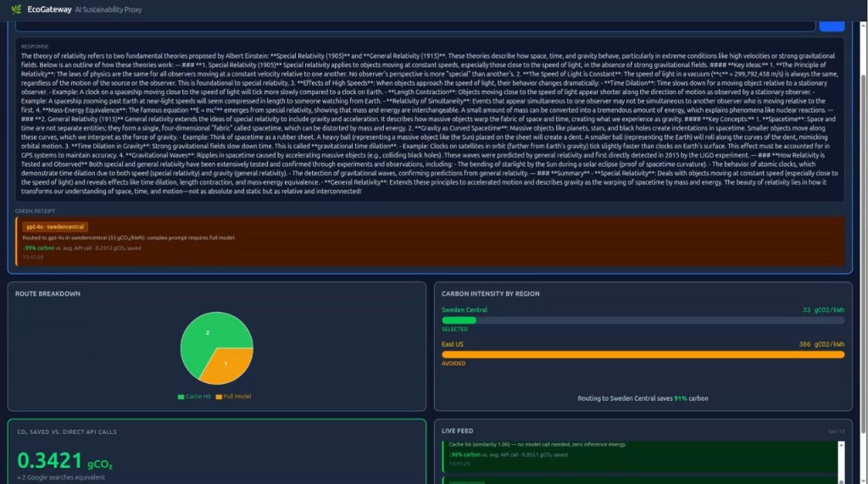Click the AVOIDED status label
Viewport: 868px width, 484px height.
point(453,364)
